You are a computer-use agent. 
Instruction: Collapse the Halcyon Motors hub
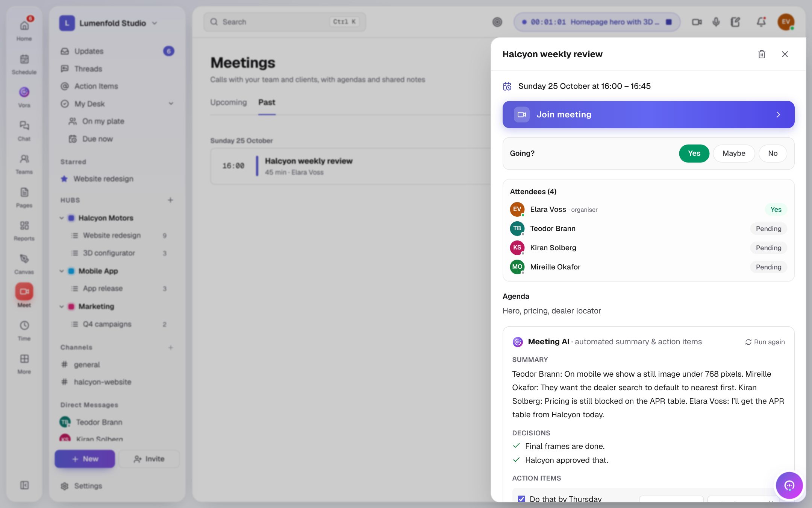62,218
